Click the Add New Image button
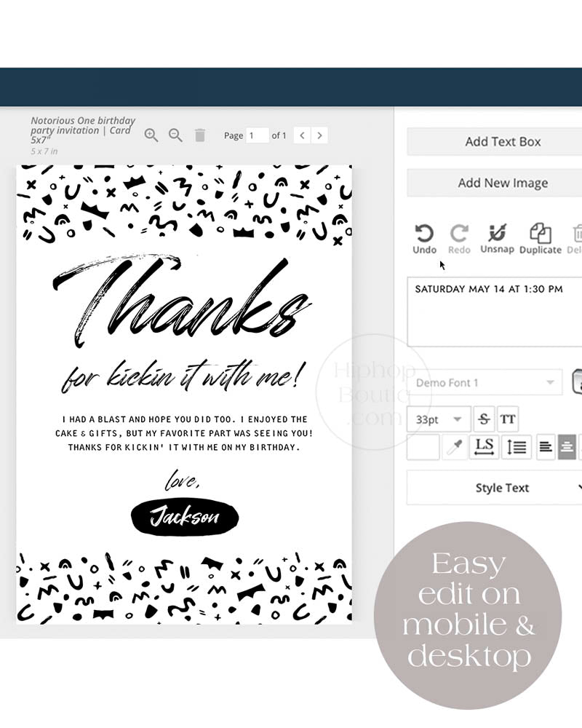582x728 pixels. pyautogui.click(x=502, y=183)
